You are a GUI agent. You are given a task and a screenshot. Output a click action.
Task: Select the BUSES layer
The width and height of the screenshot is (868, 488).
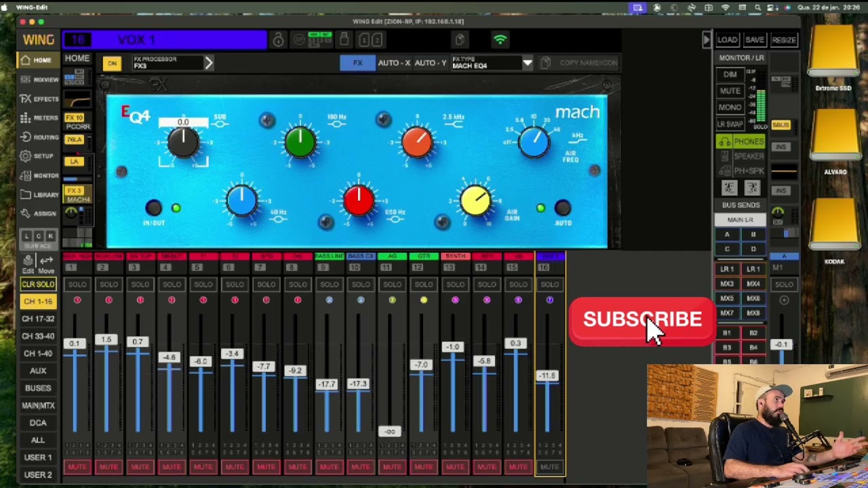pos(38,388)
